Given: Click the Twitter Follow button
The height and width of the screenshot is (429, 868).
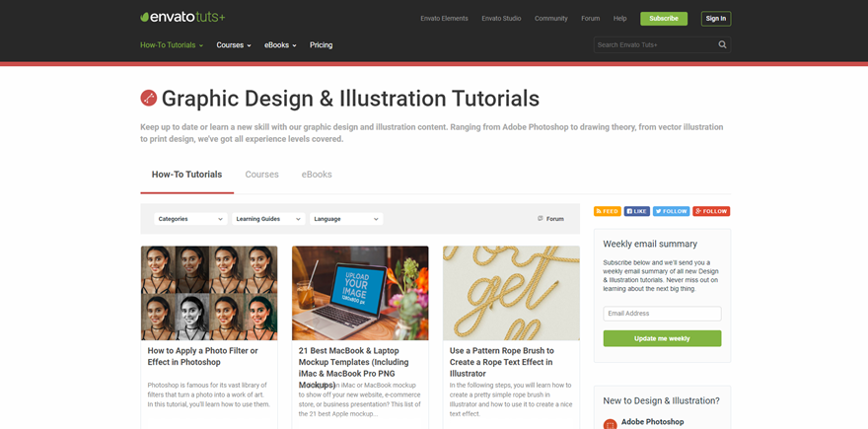Looking at the screenshot, I should pyautogui.click(x=671, y=211).
